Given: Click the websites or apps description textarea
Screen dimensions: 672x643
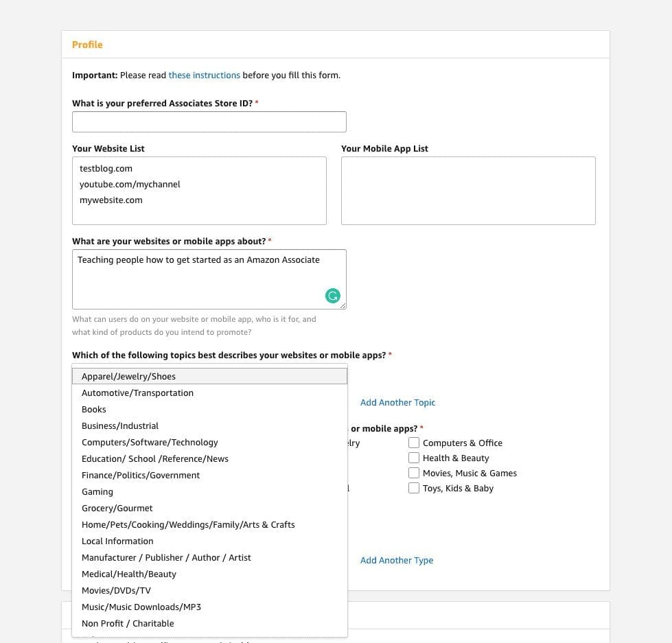Looking at the screenshot, I should (x=209, y=279).
